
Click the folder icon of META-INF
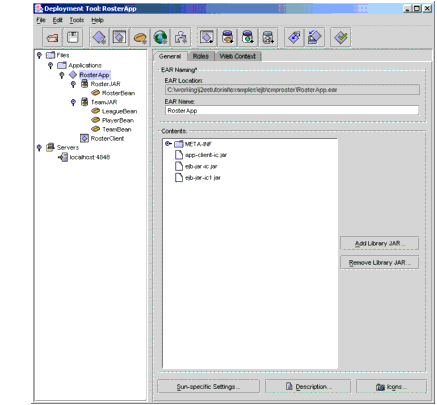click(179, 144)
